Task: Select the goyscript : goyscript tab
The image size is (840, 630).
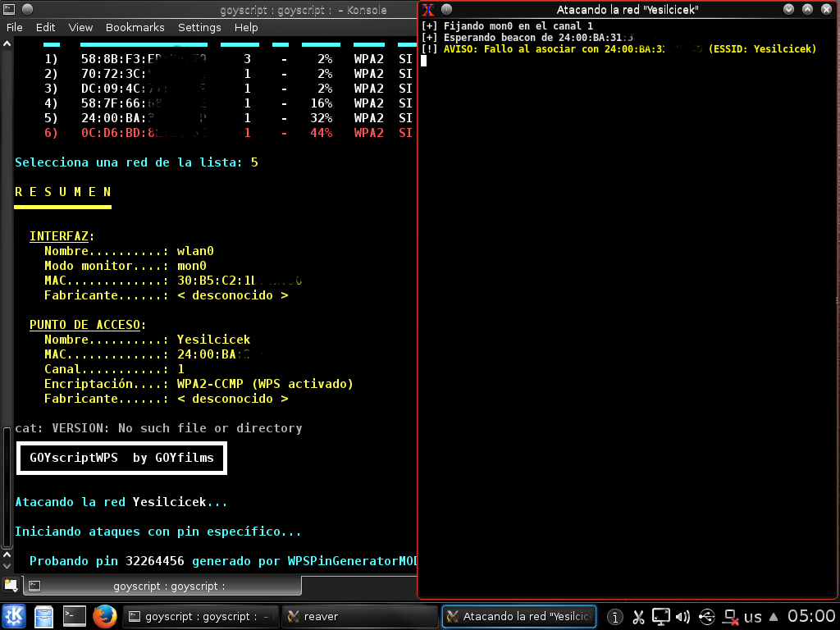Action: coord(162,586)
